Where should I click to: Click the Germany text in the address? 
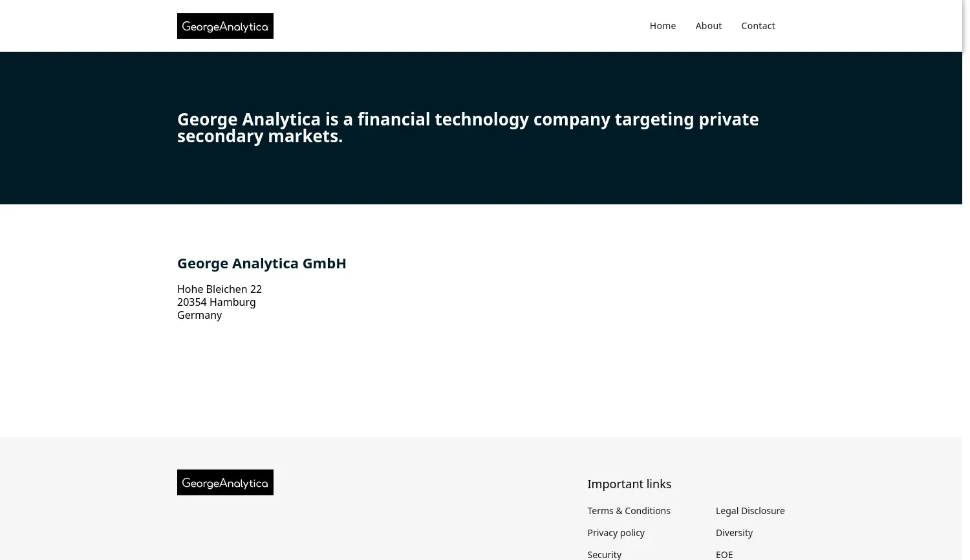(x=199, y=315)
